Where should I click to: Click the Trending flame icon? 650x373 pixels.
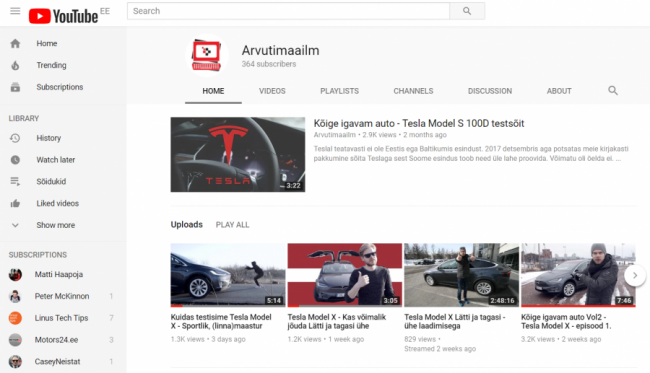(x=15, y=65)
